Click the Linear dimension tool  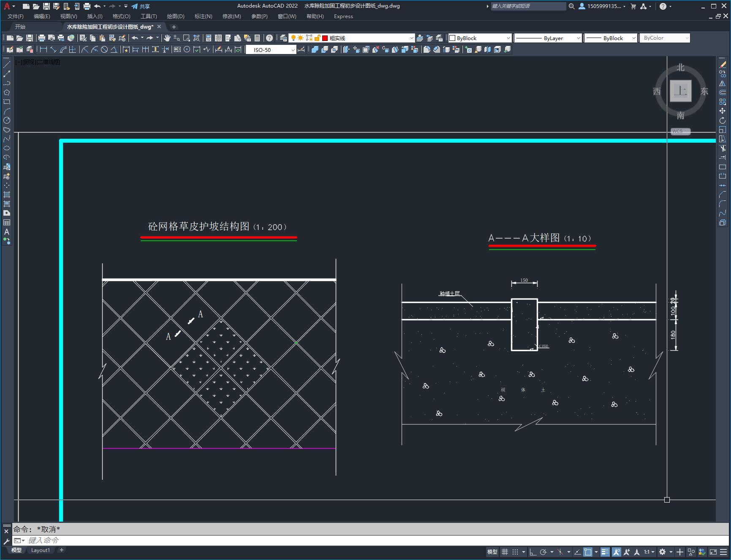coord(43,50)
